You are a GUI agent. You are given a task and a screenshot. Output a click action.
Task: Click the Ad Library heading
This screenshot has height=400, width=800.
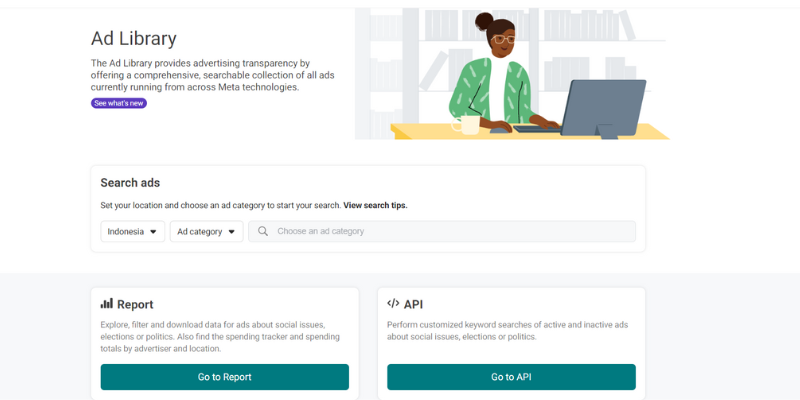pos(134,38)
